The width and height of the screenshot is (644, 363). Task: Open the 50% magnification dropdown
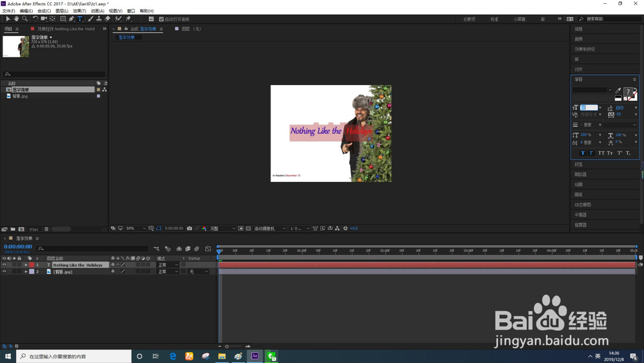pyautogui.click(x=135, y=229)
